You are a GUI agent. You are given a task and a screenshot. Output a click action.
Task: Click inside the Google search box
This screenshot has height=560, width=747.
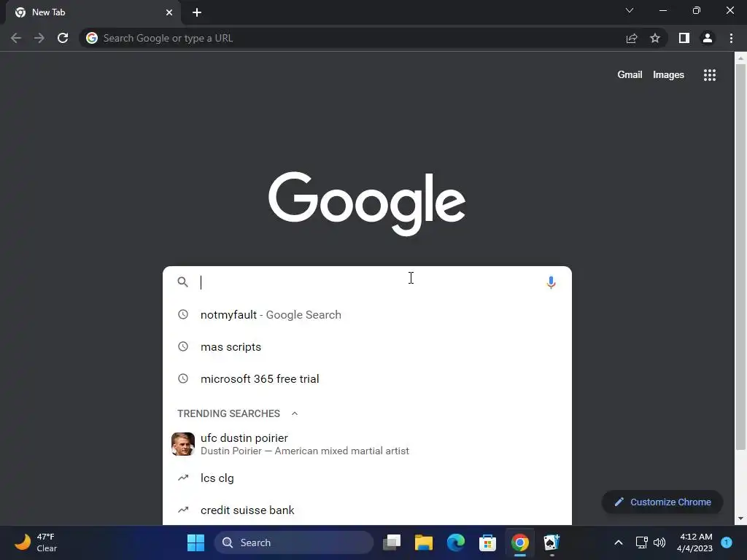(367, 282)
